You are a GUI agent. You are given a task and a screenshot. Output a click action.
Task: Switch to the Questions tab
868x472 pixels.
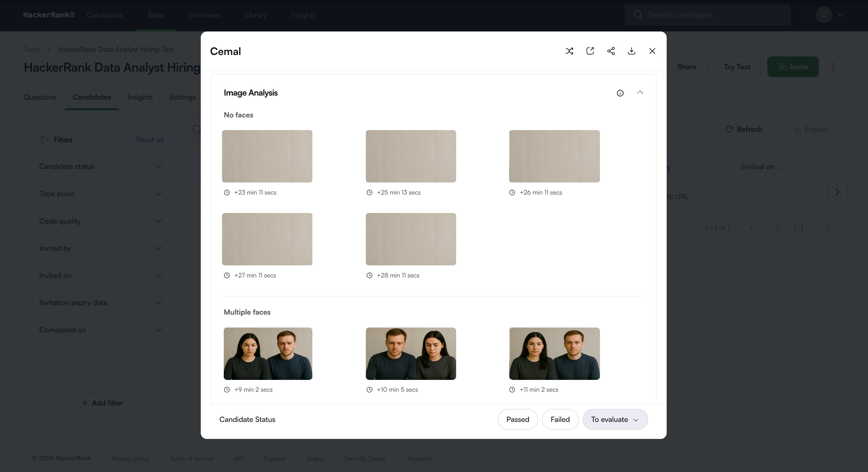(40, 97)
